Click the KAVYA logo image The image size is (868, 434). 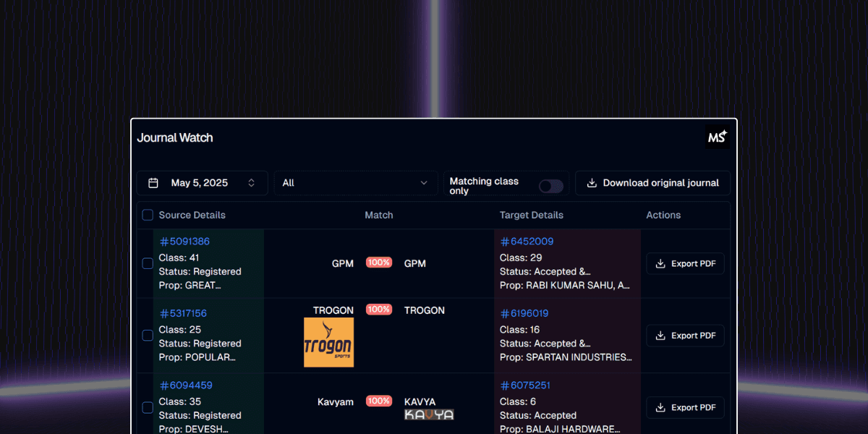coord(428,414)
